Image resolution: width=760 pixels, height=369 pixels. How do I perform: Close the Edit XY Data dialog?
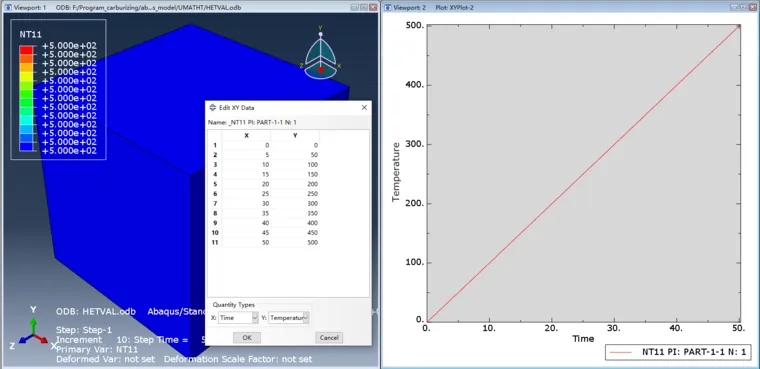point(364,108)
